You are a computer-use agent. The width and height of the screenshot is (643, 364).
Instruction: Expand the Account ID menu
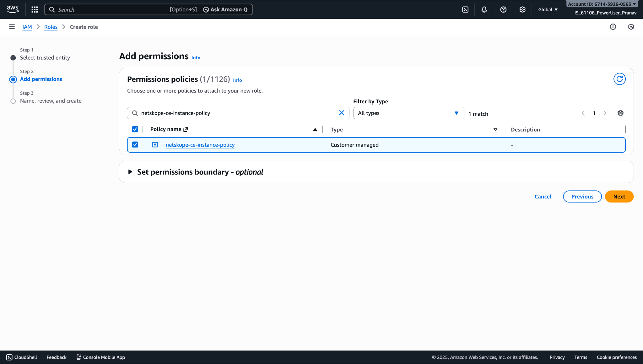pyautogui.click(x=602, y=4)
